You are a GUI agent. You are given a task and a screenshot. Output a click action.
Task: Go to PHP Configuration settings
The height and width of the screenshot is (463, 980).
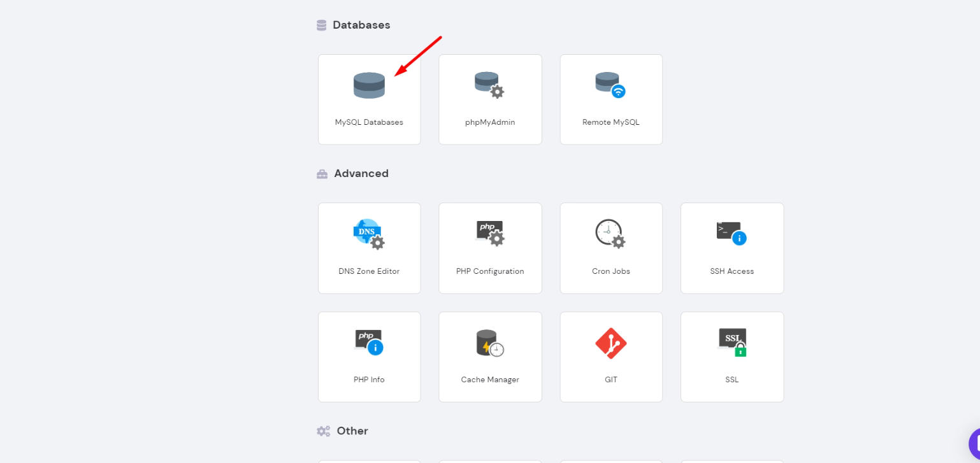coord(490,248)
